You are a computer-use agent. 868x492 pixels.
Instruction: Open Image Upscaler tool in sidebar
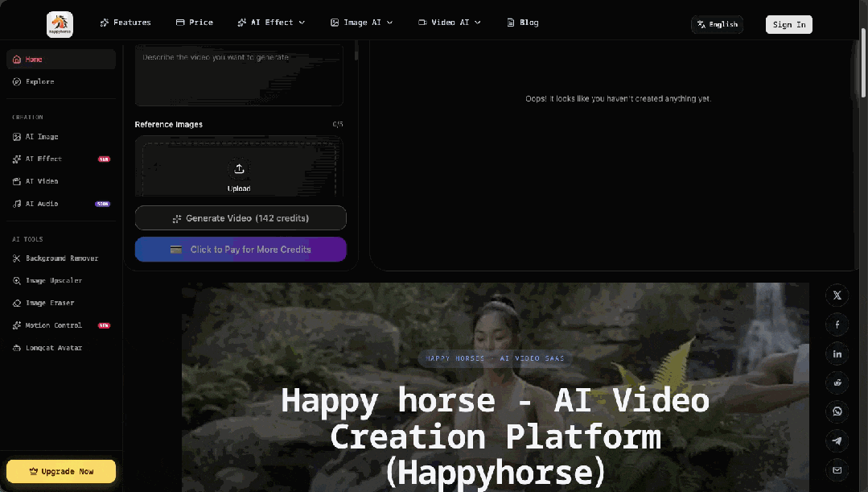coord(61,280)
